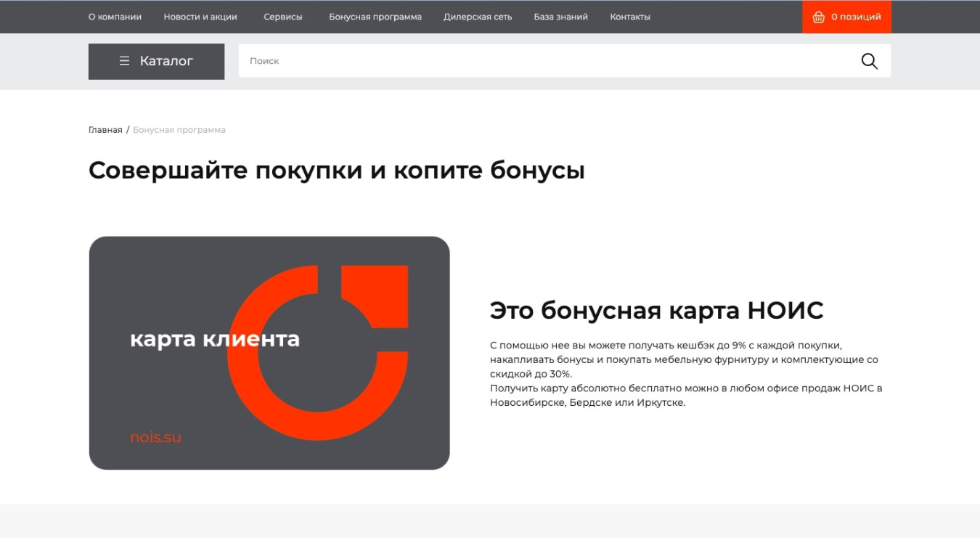Follow the Главная breadcrumb link
The height and width of the screenshot is (538, 980).
[105, 130]
